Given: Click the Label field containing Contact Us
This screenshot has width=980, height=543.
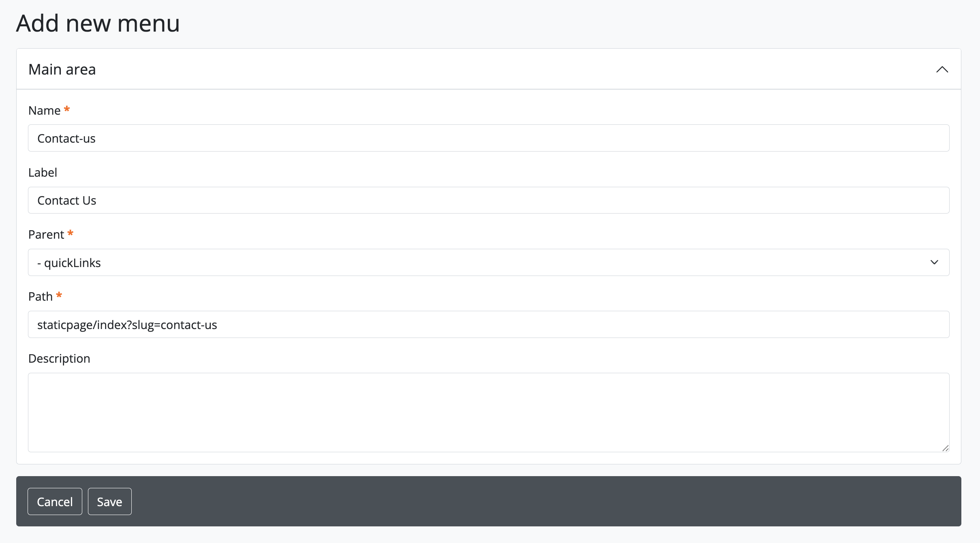Looking at the screenshot, I should (x=488, y=200).
